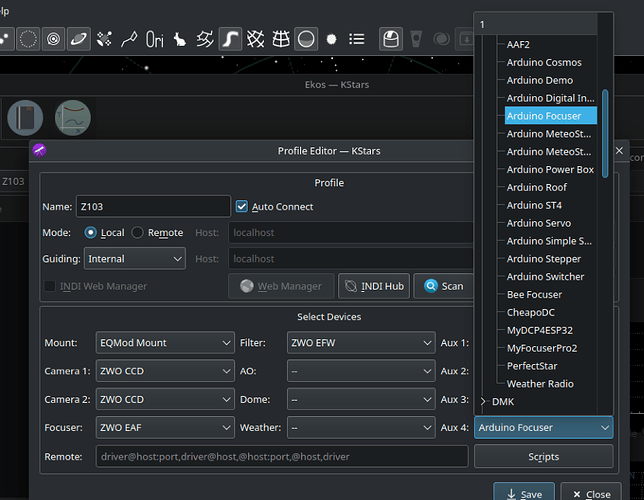Open the Guiding Internal dropdown

coord(135,258)
